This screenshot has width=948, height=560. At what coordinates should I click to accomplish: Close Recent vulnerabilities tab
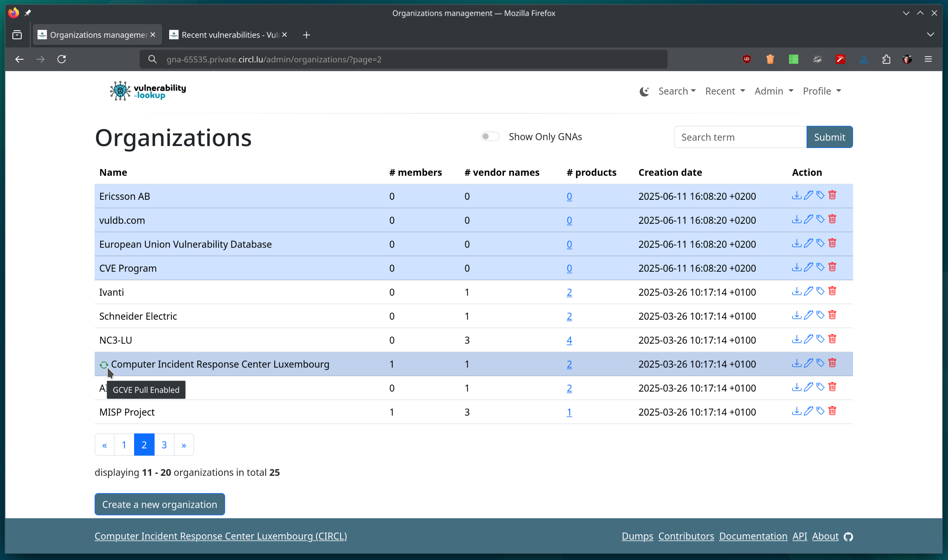[284, 35]
